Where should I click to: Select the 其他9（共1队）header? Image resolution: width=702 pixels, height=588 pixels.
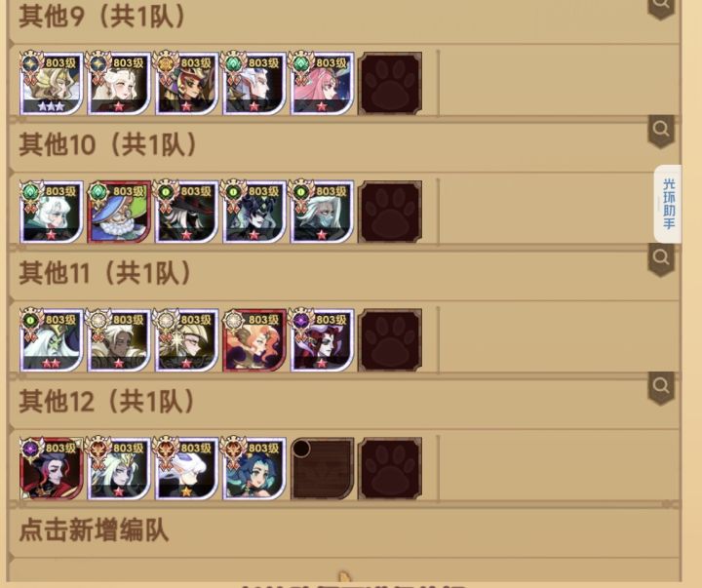click(x=102, y=17)
